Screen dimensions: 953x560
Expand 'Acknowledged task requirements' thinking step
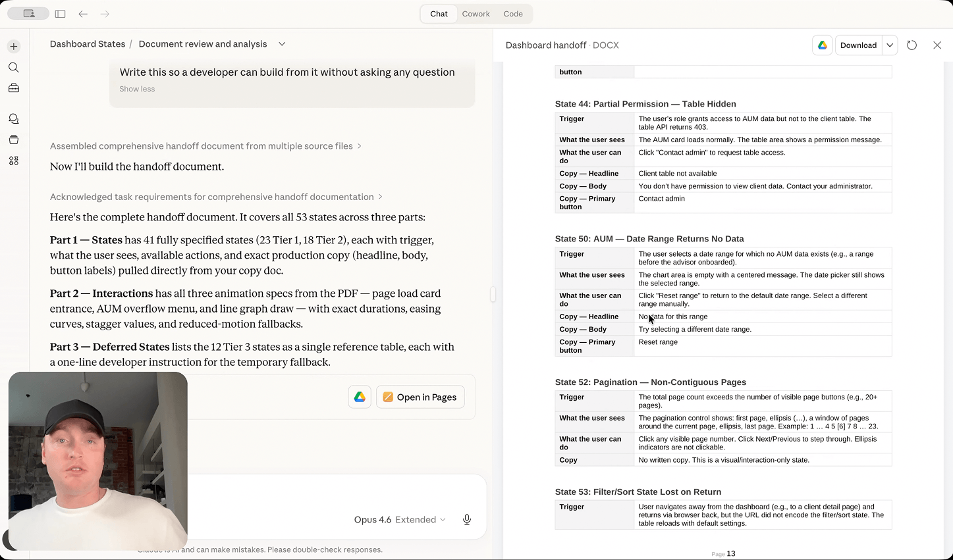[216, 197]
